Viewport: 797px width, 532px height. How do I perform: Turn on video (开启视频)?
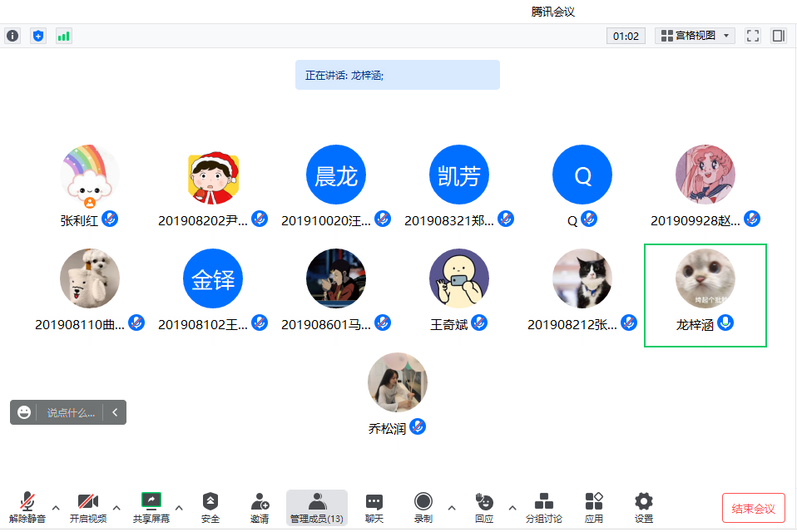(x=87, y=507)
